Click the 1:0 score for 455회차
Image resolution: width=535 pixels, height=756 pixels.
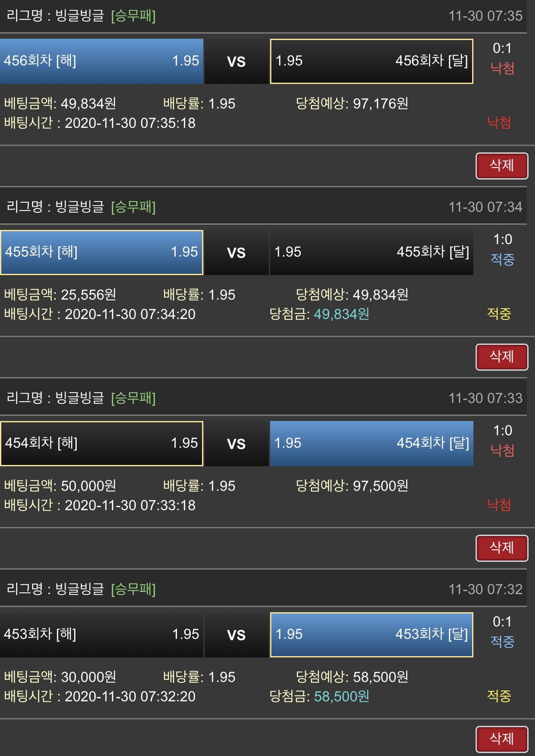(502, 239)
